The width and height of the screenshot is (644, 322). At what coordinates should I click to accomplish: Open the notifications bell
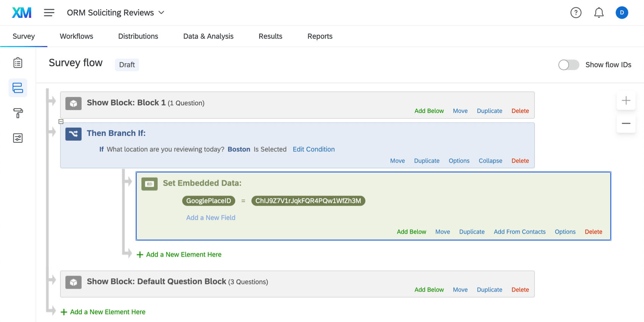coord(599,13)
